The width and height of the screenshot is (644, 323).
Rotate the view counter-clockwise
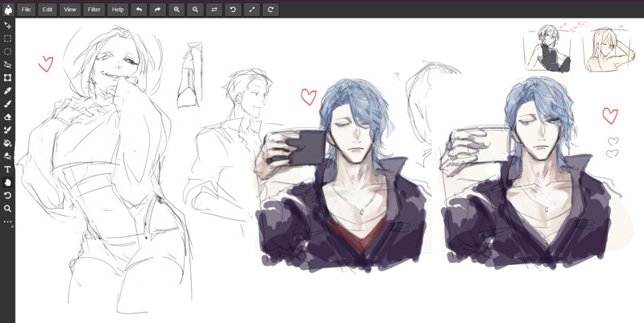click(233, 10)
